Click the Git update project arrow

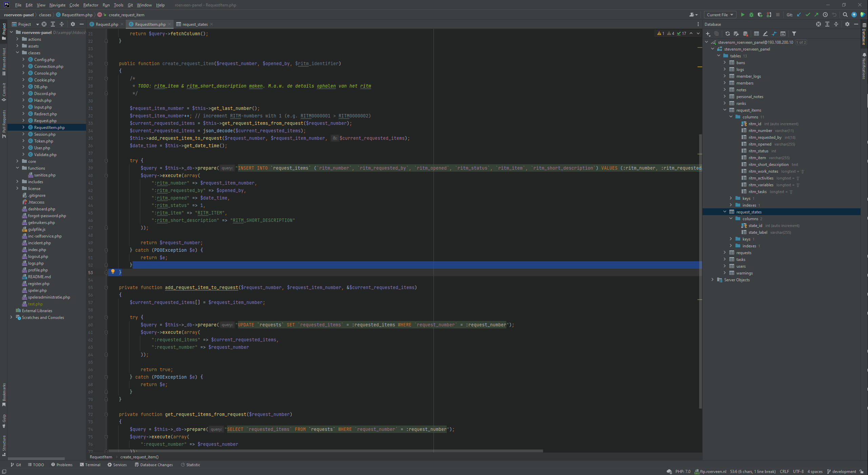click(x=799, y=15)
